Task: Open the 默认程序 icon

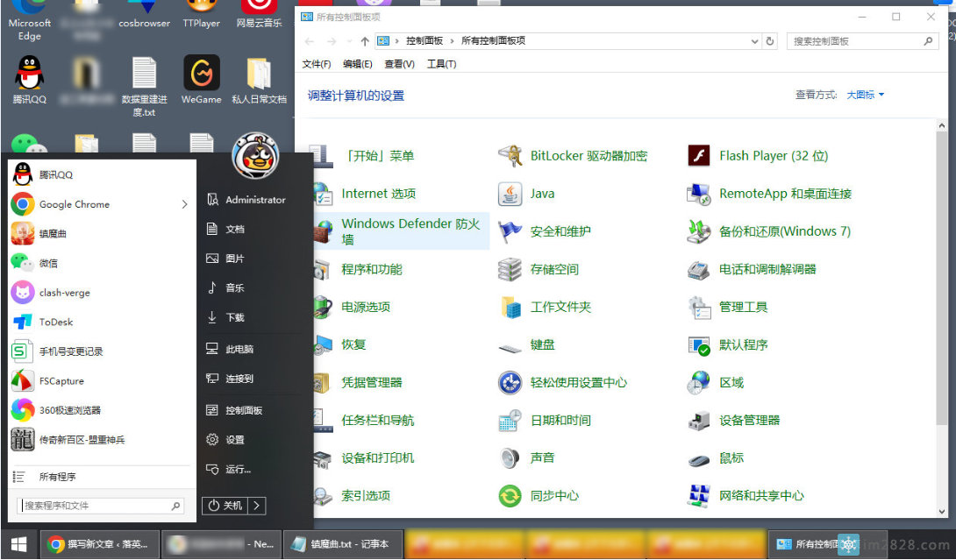Action: coord(699,345)
